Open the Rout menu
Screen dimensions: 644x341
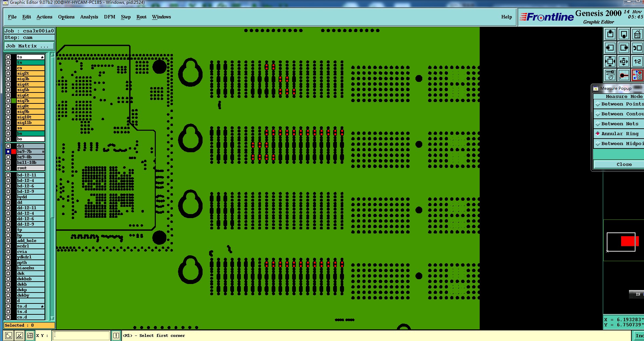(x=141, y=17)
